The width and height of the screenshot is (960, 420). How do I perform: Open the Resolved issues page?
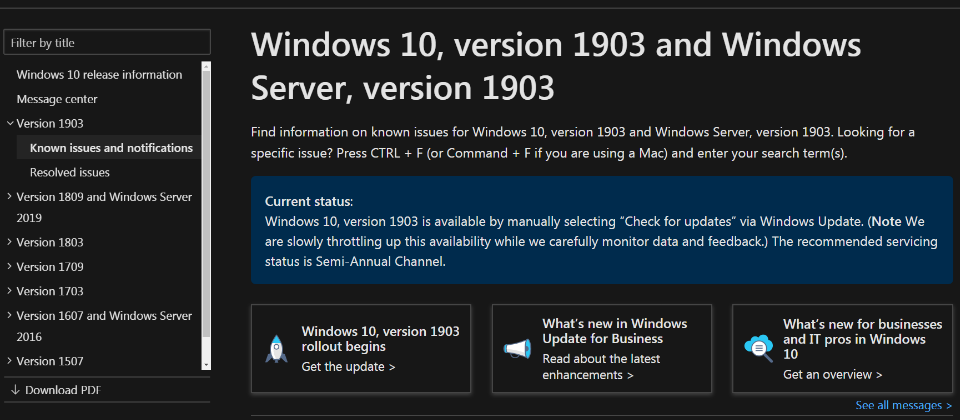coord(70,173)
